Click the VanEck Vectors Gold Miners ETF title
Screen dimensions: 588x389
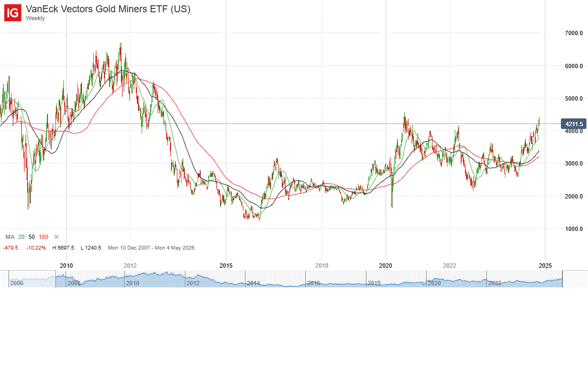coord(108,9)
